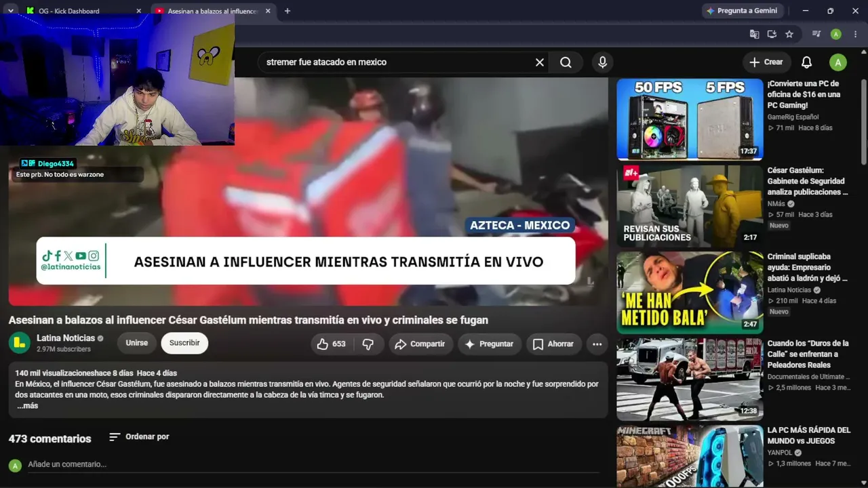Close the Asesinan a balazos tab

tap(268, 11)
